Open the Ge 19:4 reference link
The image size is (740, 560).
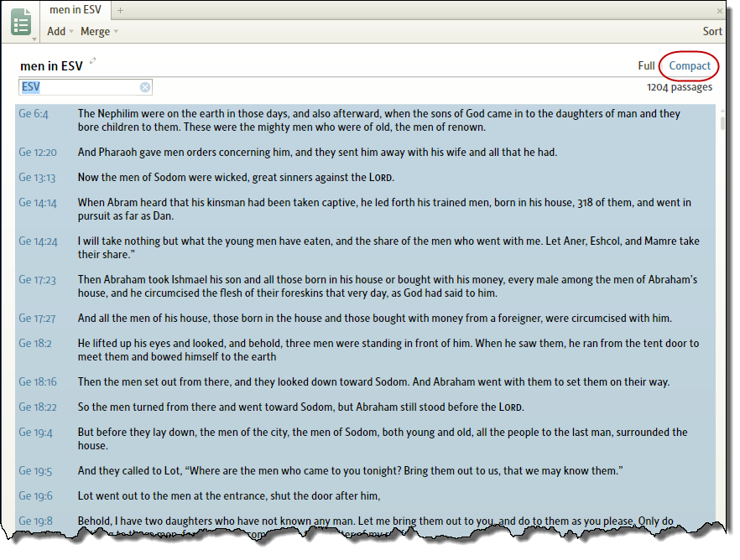click(x=36, y=433)
